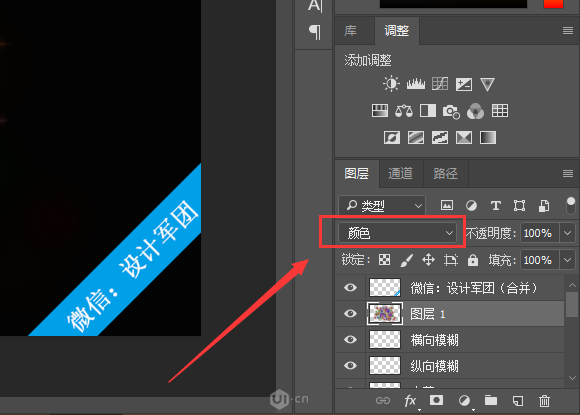Filter for pixel layers
The width and height of the screenshot is (580, 415).
click(x=447, y=205)
